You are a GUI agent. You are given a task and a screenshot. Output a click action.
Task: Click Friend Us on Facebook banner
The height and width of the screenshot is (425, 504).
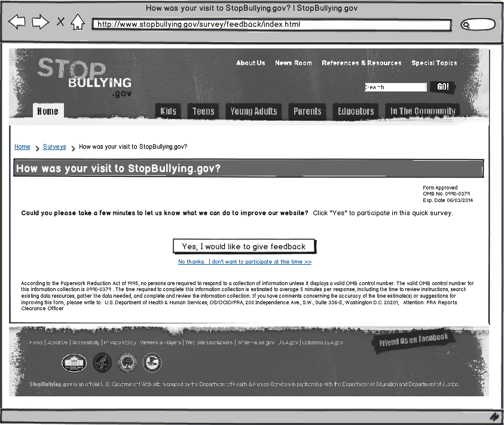click(414, 340)
